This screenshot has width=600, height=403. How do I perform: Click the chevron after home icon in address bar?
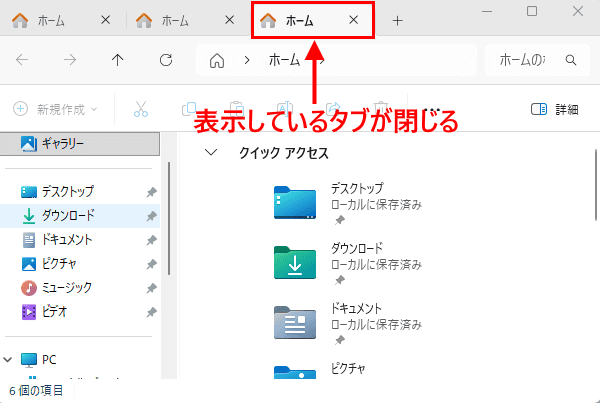247,60
